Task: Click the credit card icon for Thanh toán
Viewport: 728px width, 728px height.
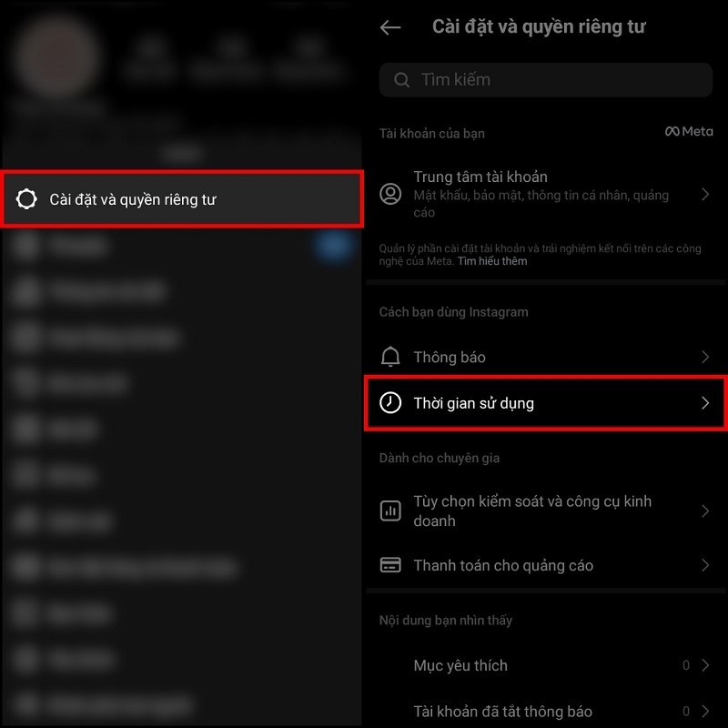Action: click(390, 565)
